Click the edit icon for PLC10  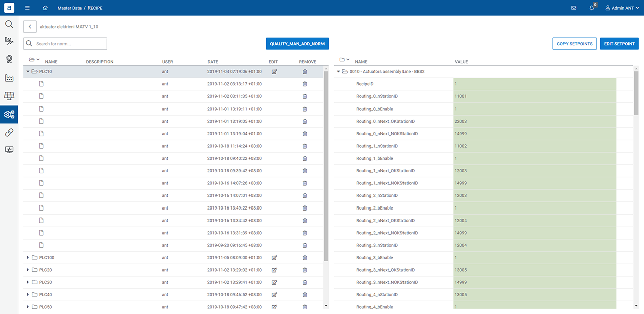click(x=274, y=72)
